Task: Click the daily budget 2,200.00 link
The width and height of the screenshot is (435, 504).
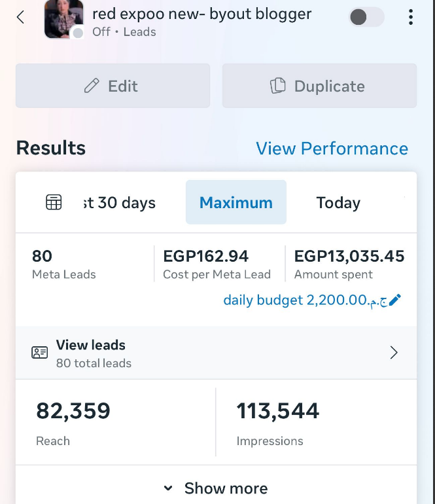Action: click(x=305, y=300)
